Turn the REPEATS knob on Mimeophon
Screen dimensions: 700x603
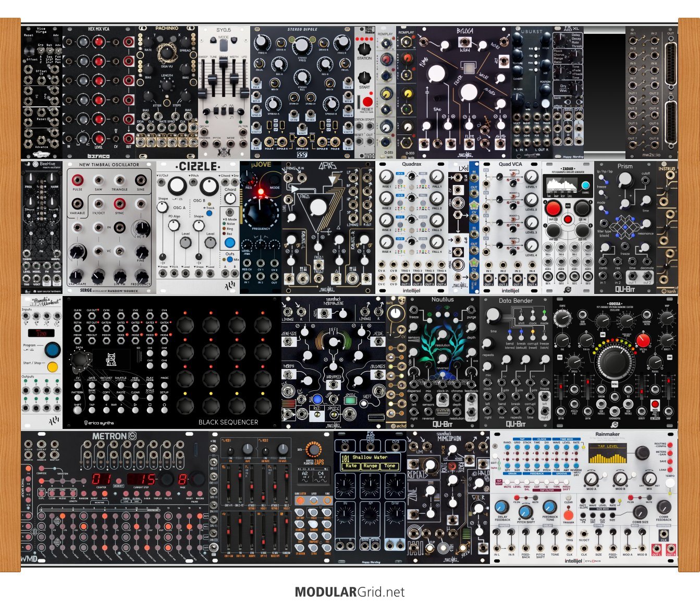(x=429, y=465)
